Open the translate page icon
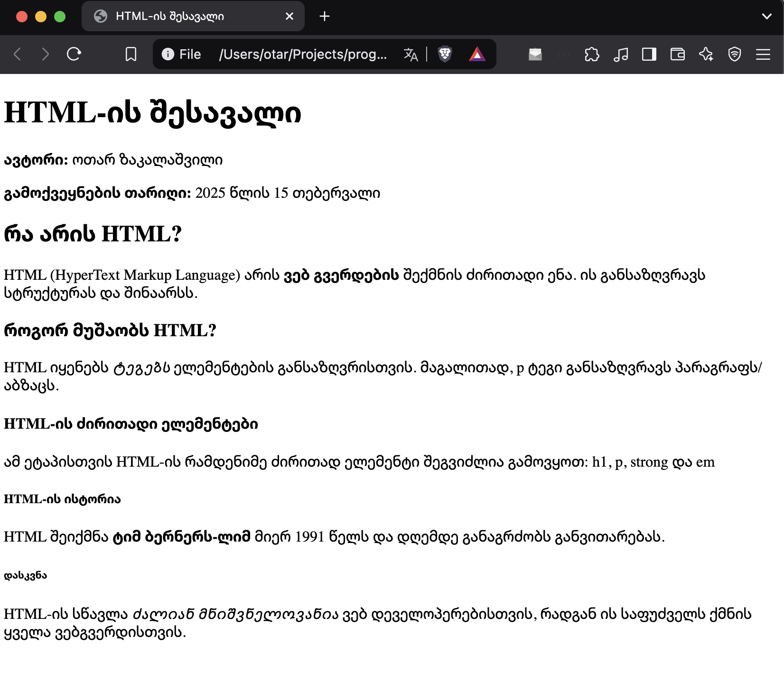 click(x=411, y=54)
